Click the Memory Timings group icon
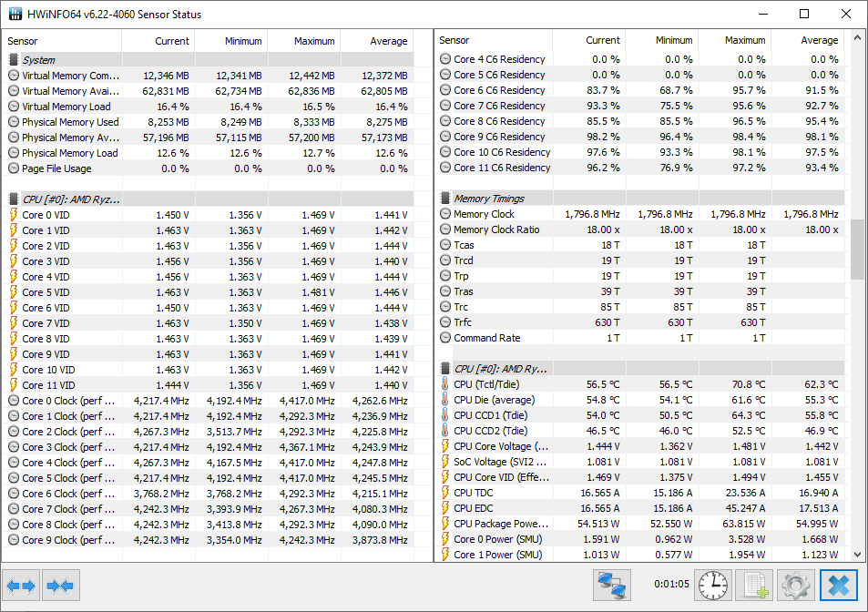 point(445,199)
